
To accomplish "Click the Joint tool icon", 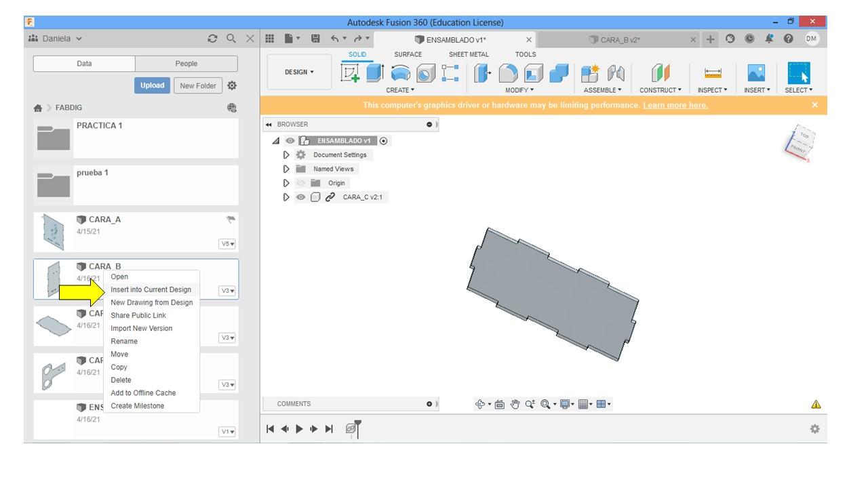I will tap(616, 73).
